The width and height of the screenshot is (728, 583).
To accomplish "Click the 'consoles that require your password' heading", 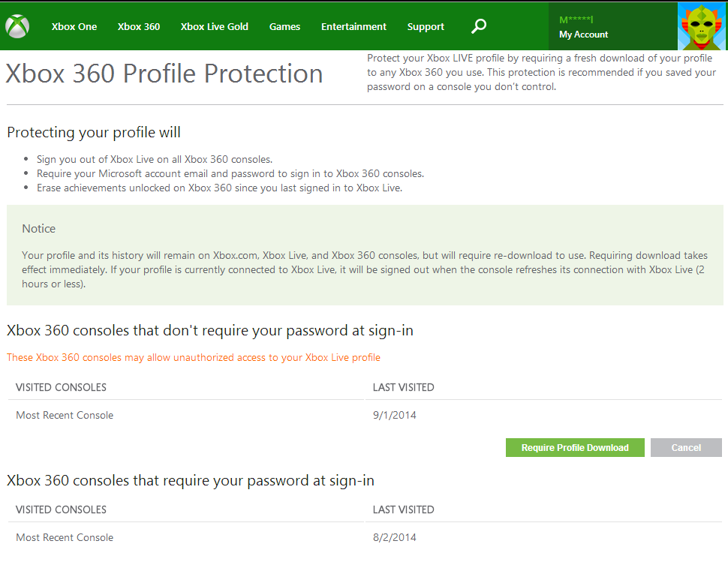I will pos(191,480).
